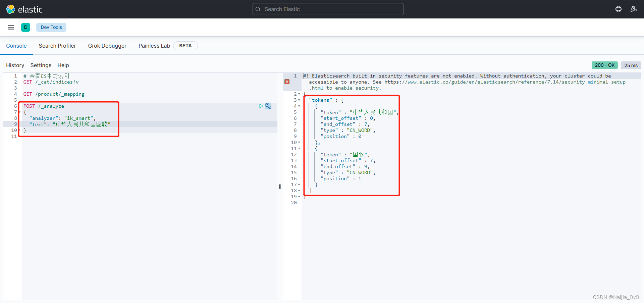
Task: Click line number 11 in request editor
Action: [14, 136]
